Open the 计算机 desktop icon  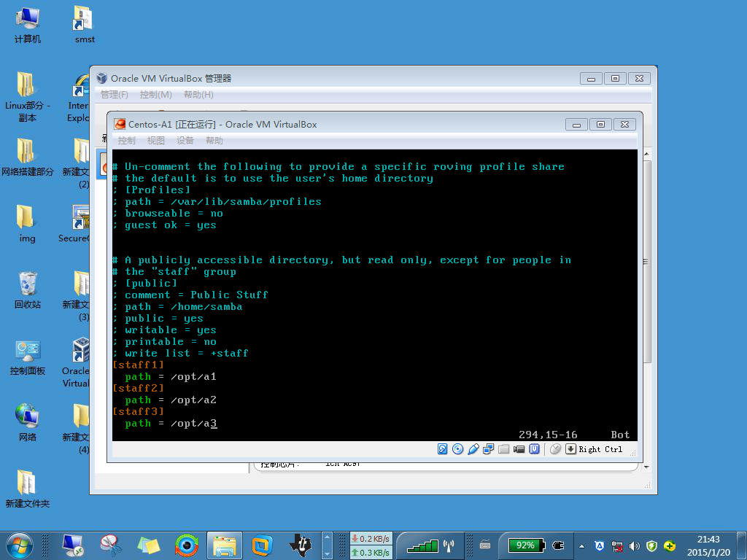[x=27, y=26]
